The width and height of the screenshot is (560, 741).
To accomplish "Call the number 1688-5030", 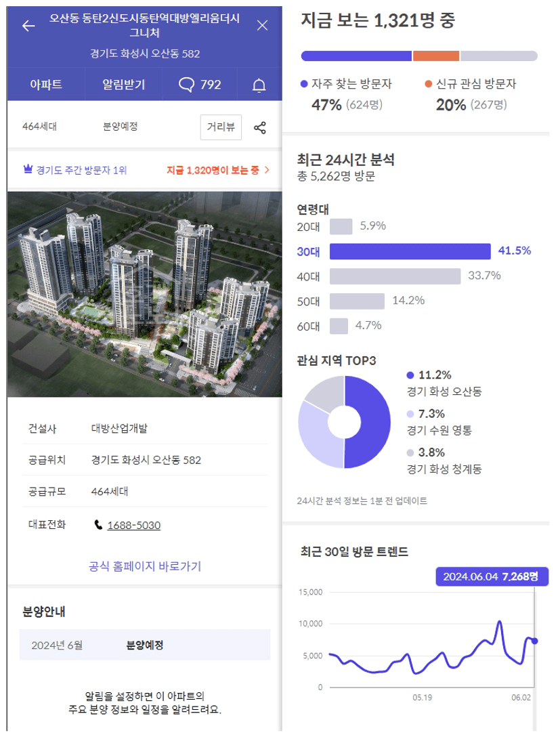I will coord(134,525).
